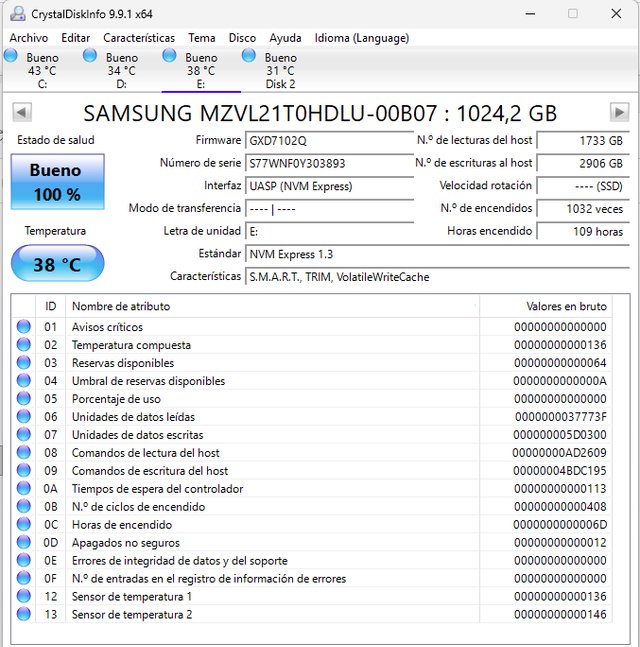This screenshot has width=640, height=647.
Task: Click status orb for Sensor de temperatura 1
Action: pyautogui.click(x=24, y=596)
